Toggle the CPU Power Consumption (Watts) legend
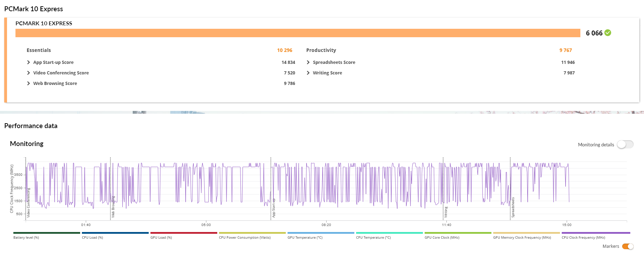 [252, 236]
